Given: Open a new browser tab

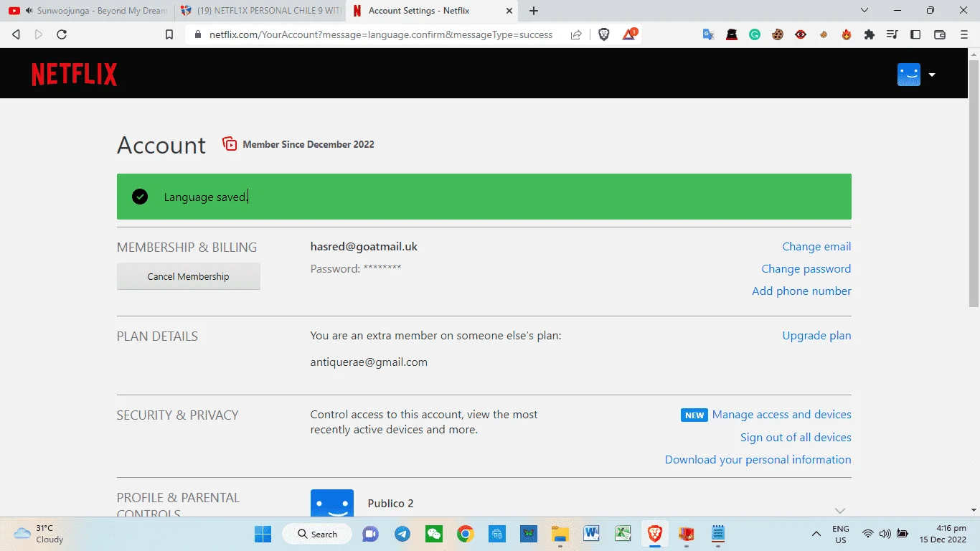Looking at the screenshot, I should pyautogui.click(x=534, y=11).
